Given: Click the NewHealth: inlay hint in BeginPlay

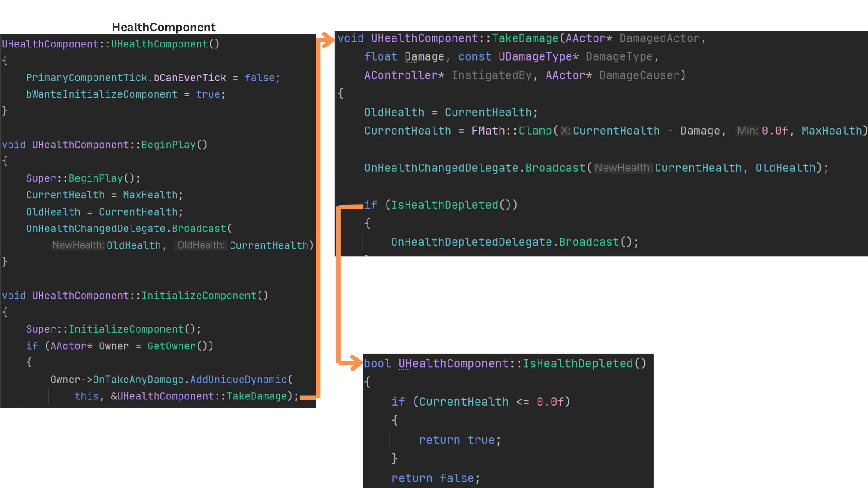Looking at the screenshot, I should coord(78,245).
